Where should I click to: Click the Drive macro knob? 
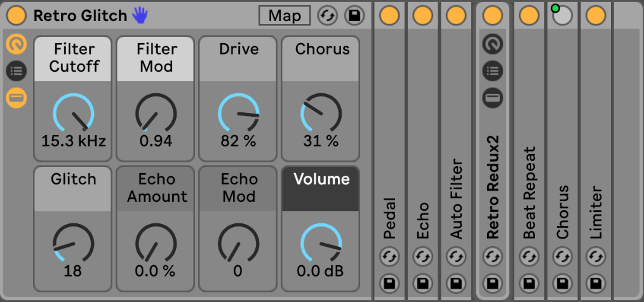pos(239,114)
